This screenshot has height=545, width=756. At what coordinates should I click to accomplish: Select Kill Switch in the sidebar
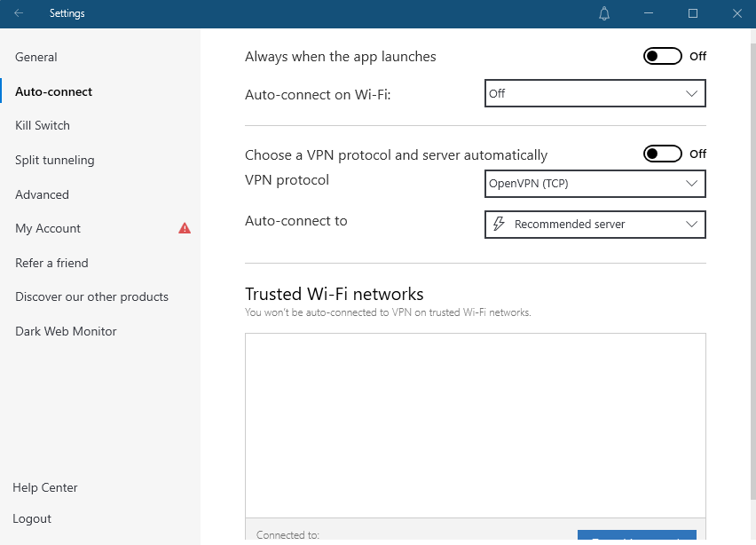tap(43, 126)
